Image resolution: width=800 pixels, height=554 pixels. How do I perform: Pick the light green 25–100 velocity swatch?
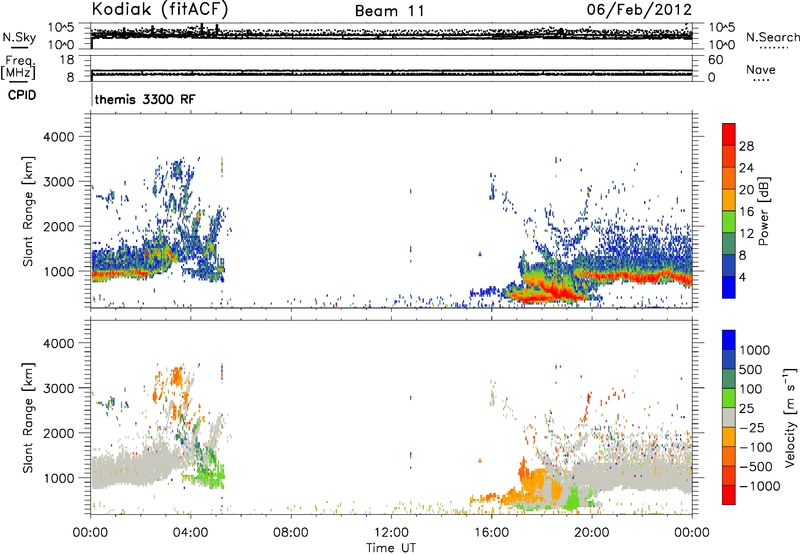pyautogui.click(x=729, y=398)
